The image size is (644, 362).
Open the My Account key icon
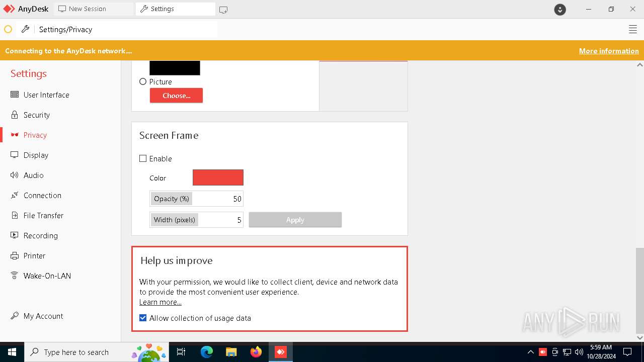(15, 316)
